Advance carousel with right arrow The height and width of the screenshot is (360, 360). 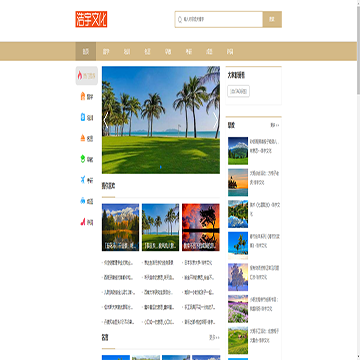(215, 120)
